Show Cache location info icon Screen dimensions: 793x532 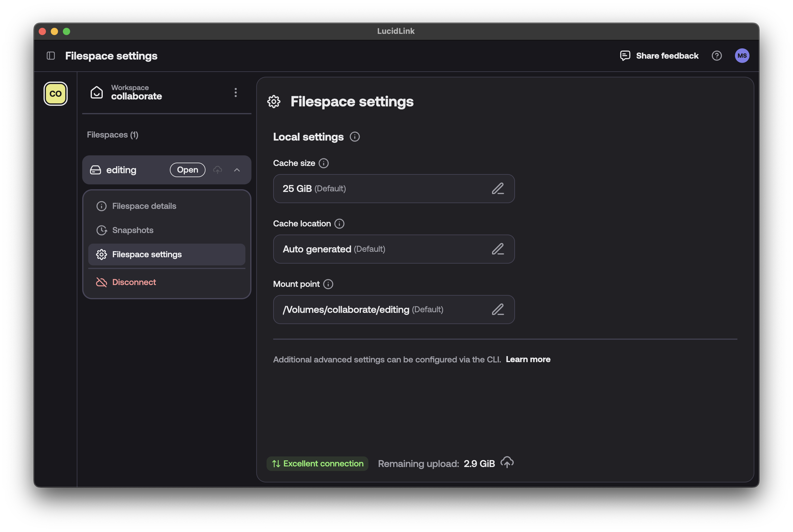[x=339, y=224]
